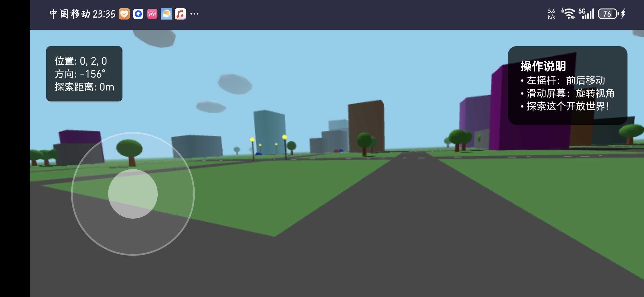Tap the 探索这个开放世界！ instruction line
644x297 pixels.
(565, 106)
